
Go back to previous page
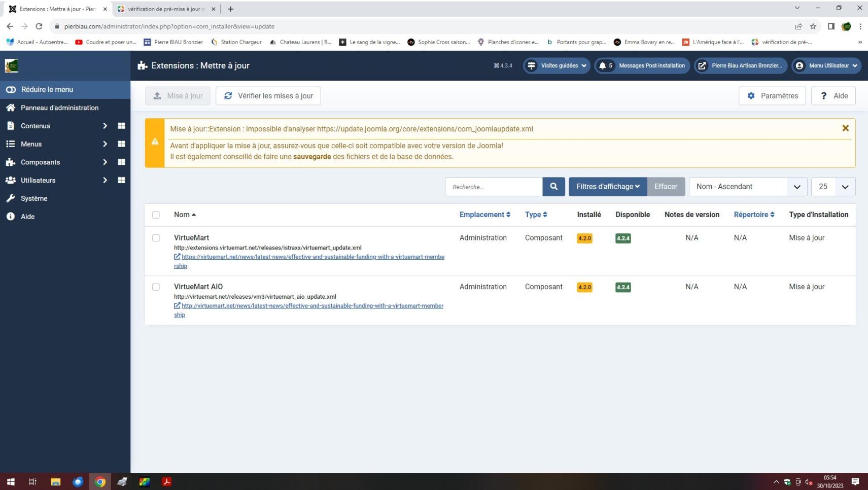(10, 26)
